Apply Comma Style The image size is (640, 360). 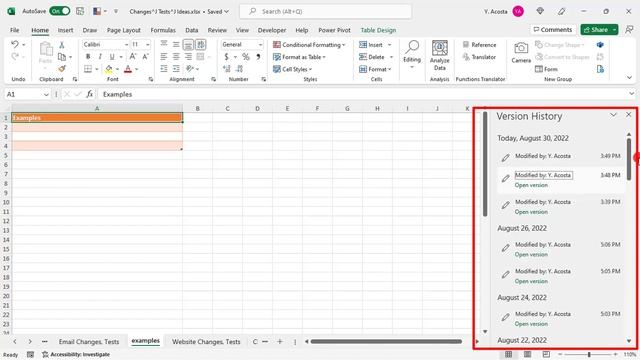click(x=258, y=57)
